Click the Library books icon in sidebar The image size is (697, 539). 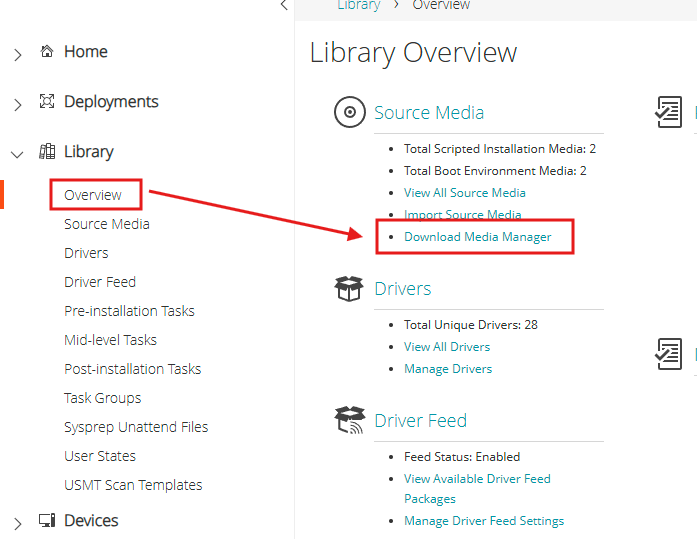pos(46,152)
